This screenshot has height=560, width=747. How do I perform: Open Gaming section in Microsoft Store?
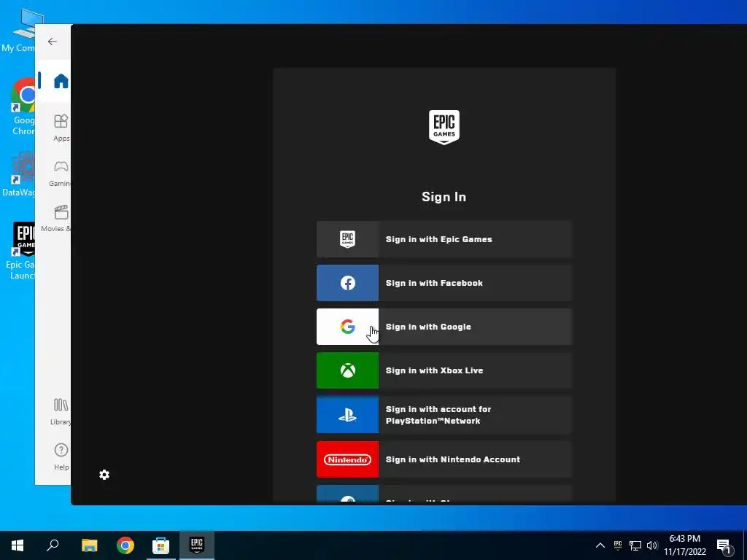pos(60,174)
